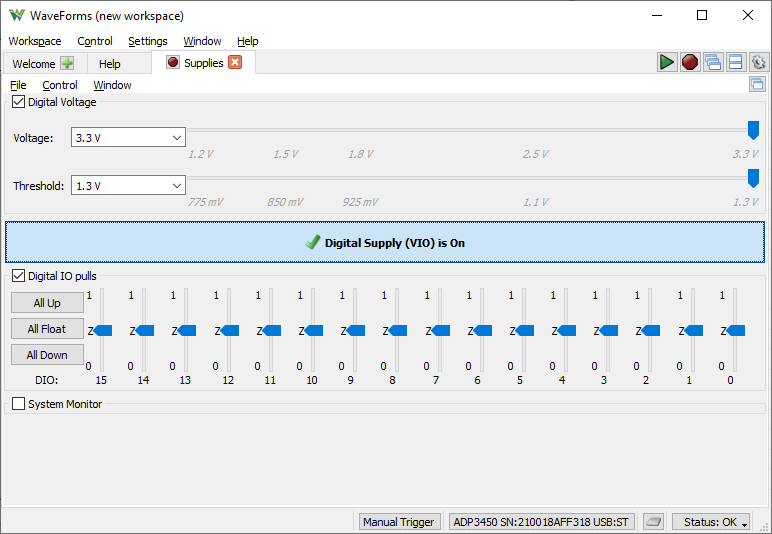Click the DIO 5 pull slider handle
Viewport: 772px width, 534px height.
click(525, 330)
